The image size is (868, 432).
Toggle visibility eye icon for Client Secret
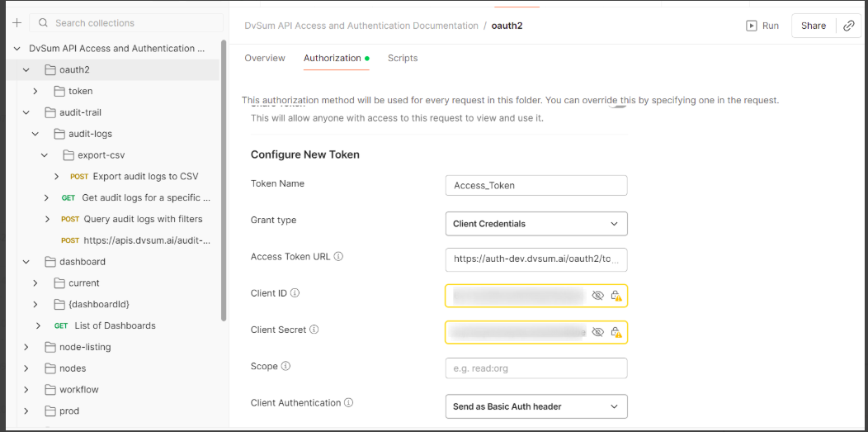(597, 332)
